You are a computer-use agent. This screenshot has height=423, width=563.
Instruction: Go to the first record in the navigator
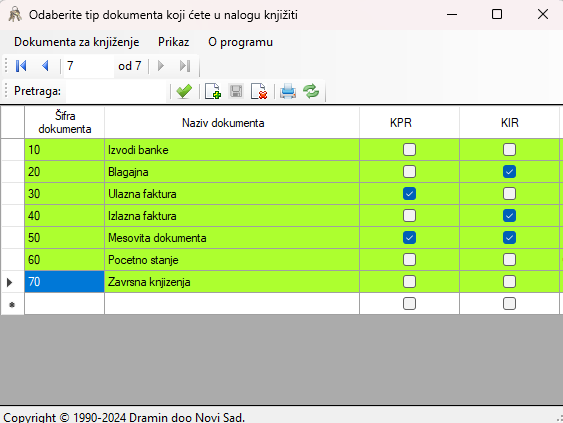tap(21, 66)
